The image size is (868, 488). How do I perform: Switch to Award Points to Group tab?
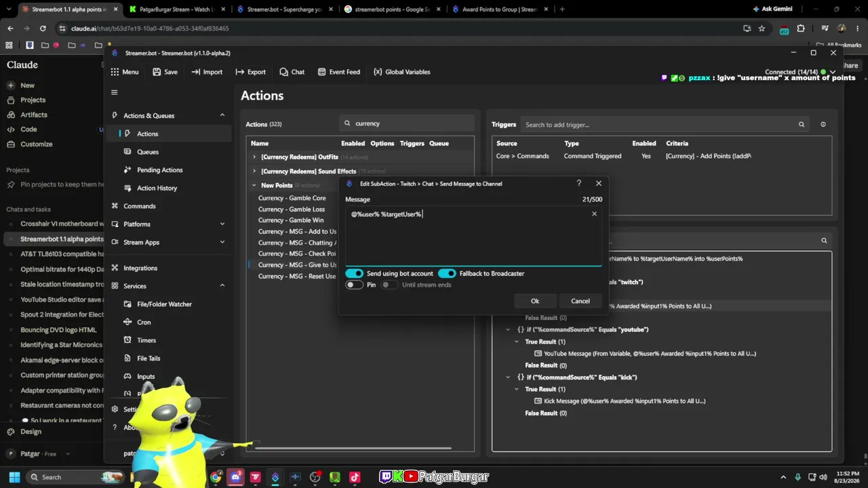(x=499, y=9)
